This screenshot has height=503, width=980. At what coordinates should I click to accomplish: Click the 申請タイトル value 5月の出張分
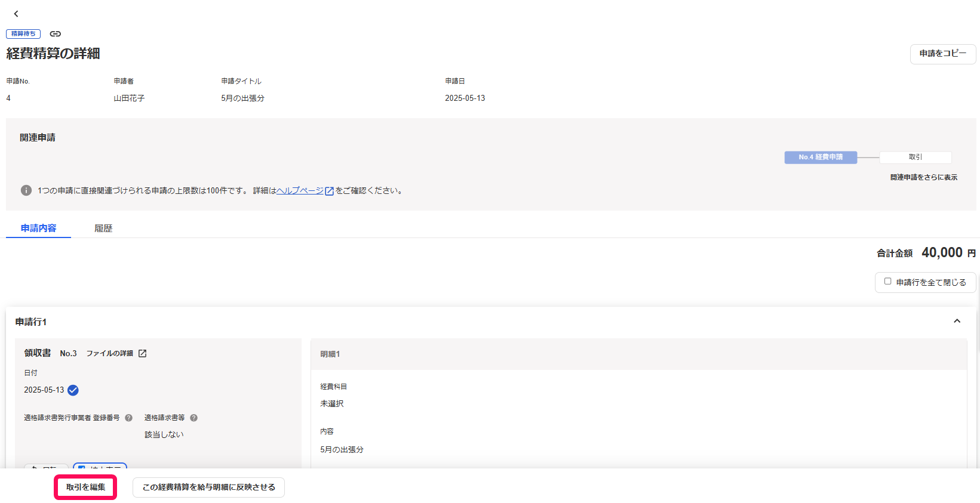242,98
